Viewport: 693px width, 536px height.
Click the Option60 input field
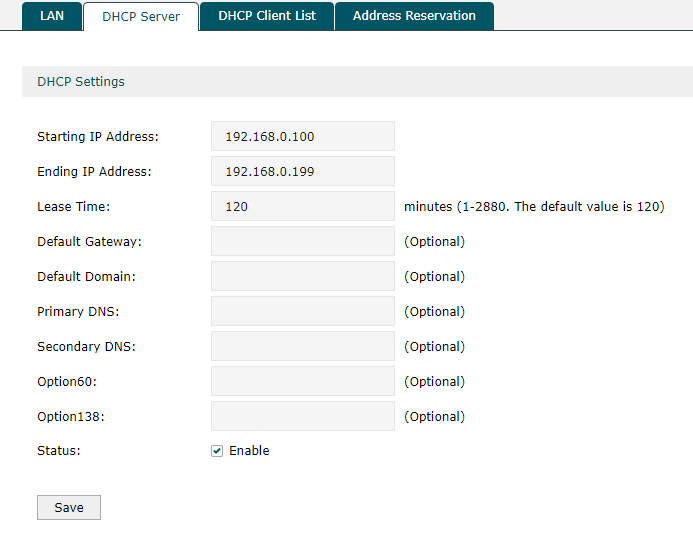tap(303, 381)
